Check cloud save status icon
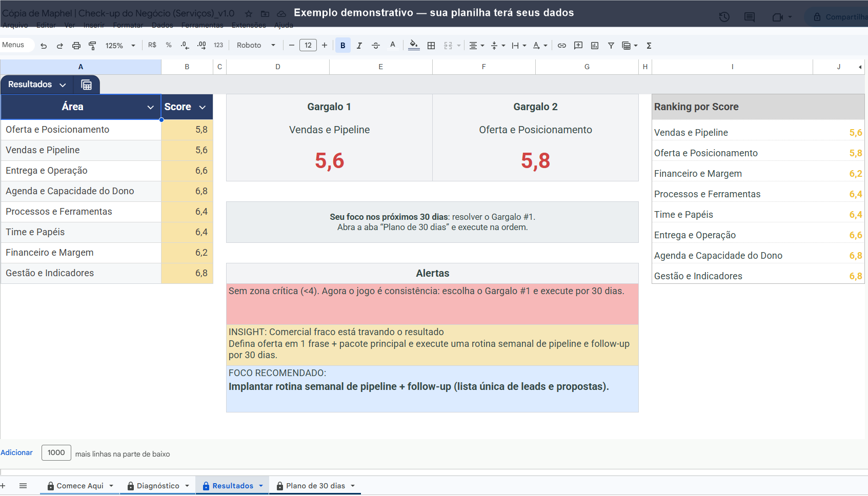Screen dimensions: 868x496 point(281,14)
